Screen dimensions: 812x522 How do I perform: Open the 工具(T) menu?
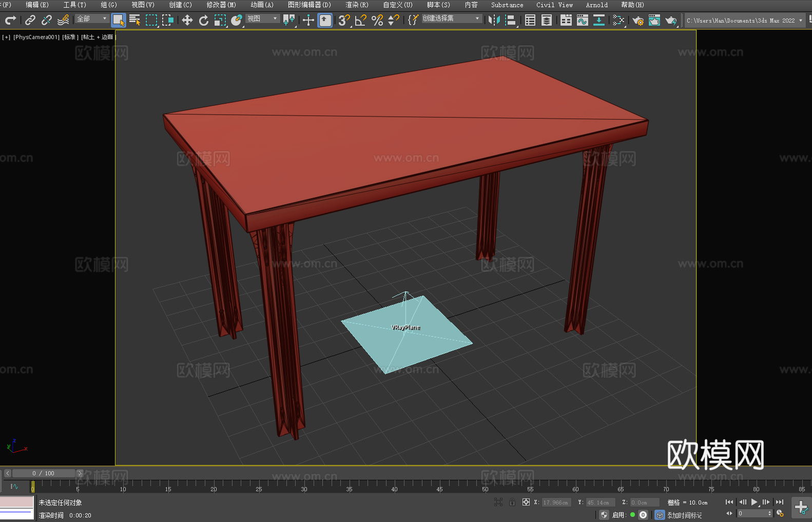[x=74, y=5]
